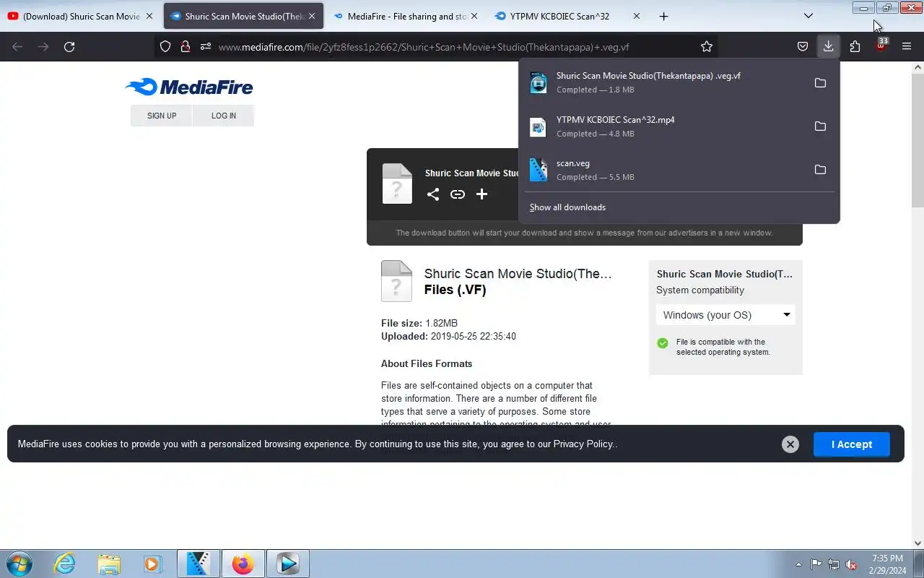Show Shuric Scan .veg.vf download in folder

click(x=820, y=83)
